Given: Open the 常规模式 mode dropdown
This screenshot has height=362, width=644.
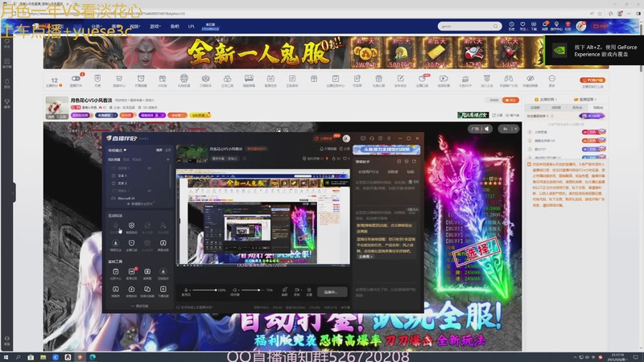Looking at the screenshot, I should 118,150.
